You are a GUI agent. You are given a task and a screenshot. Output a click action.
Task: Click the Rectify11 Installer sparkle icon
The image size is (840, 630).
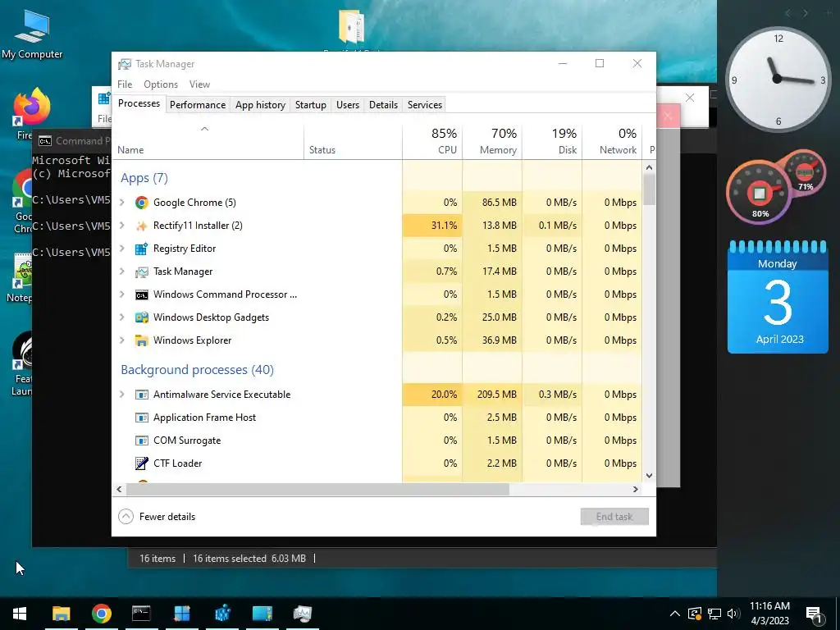click(x=141, y=226)
